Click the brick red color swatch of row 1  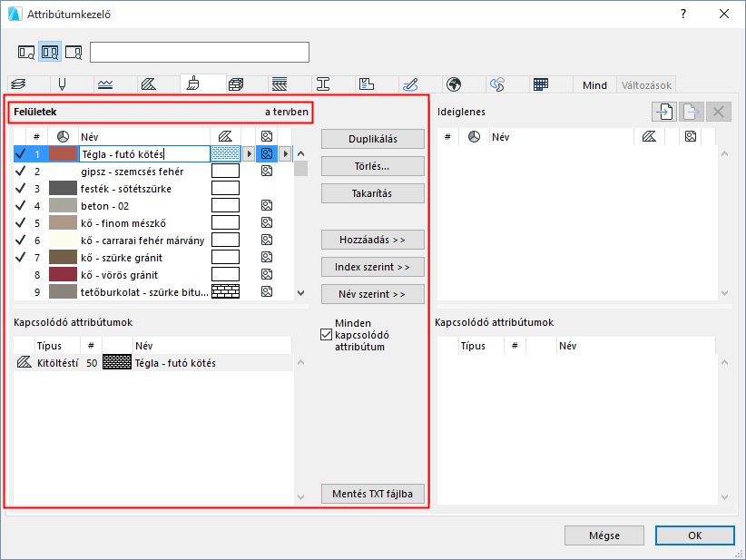click(63, 153)
